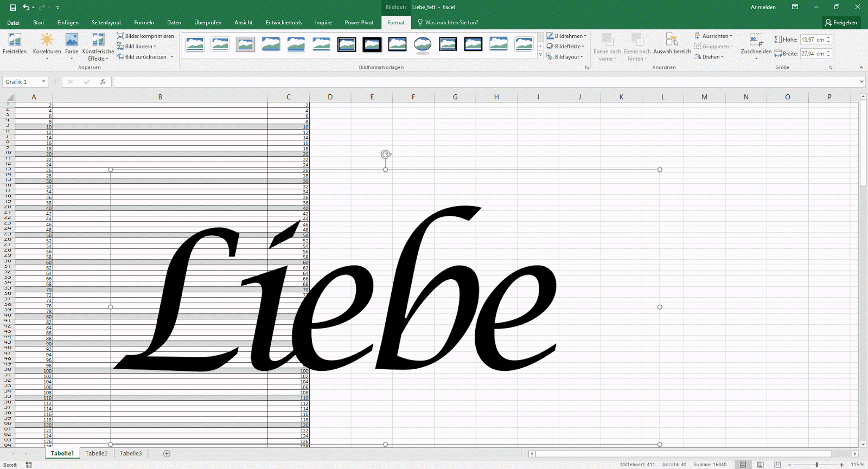The height and width of the screenshot is (469, 868).
Task: Click the Freigeben share button
Action: point(841,23)
